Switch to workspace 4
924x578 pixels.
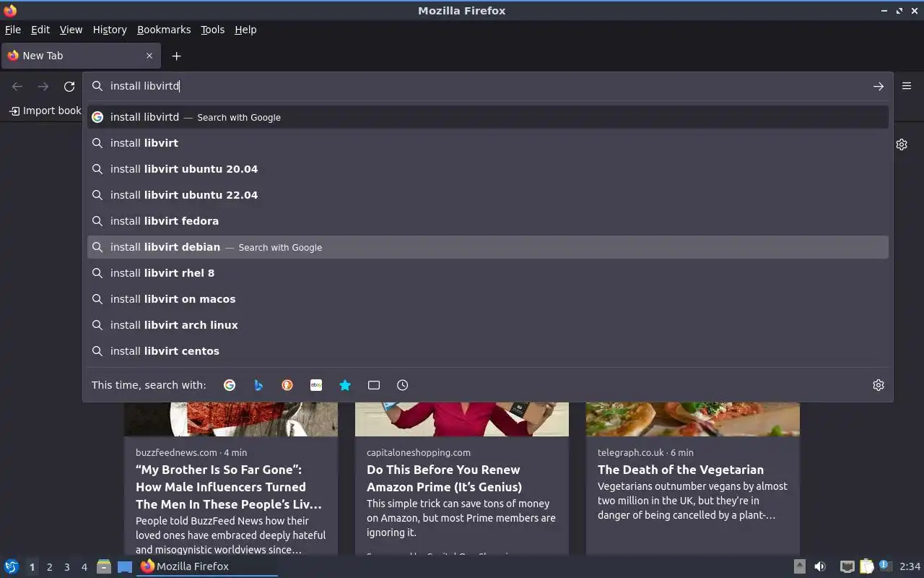84,567
